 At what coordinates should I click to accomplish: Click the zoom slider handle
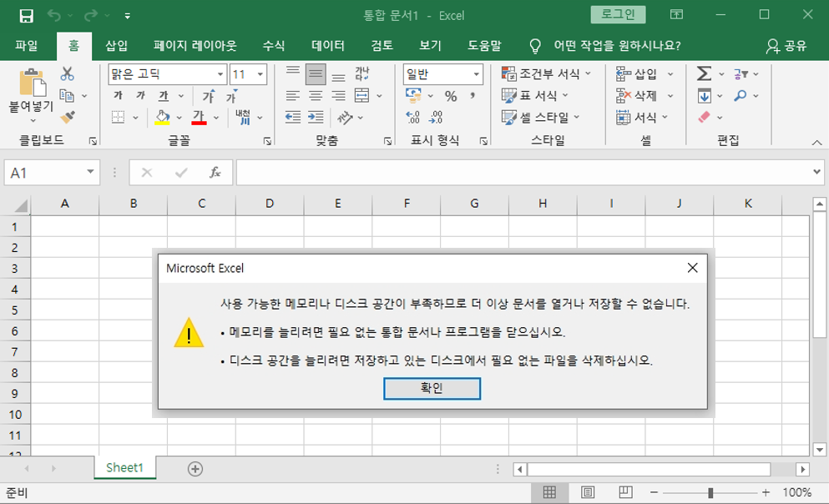pos(710,492)
